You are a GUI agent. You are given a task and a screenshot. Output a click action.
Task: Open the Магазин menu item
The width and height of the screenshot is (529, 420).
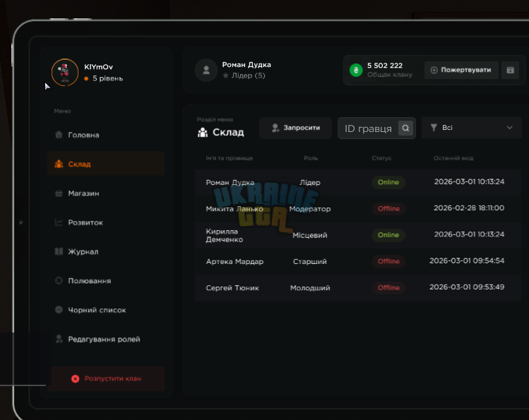(106, 193)
